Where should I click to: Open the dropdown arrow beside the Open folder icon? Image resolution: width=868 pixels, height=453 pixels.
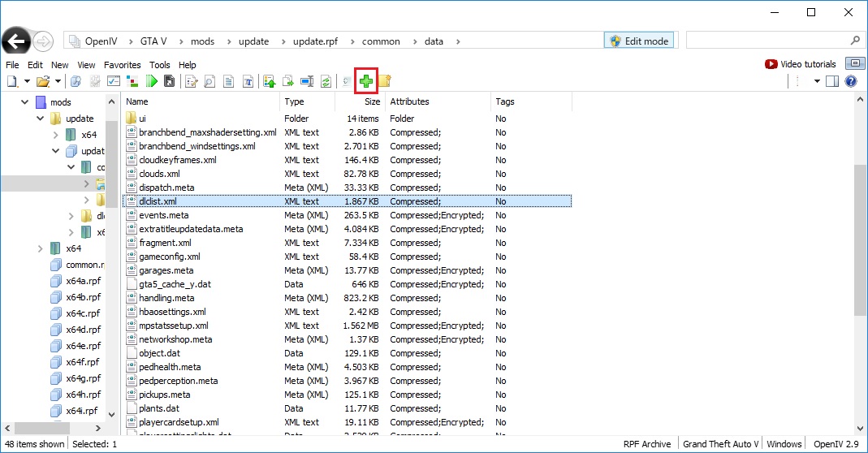click(58, 81)
